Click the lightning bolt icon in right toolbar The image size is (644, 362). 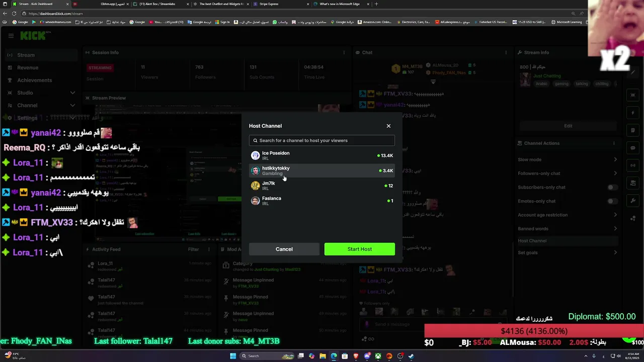633,113
